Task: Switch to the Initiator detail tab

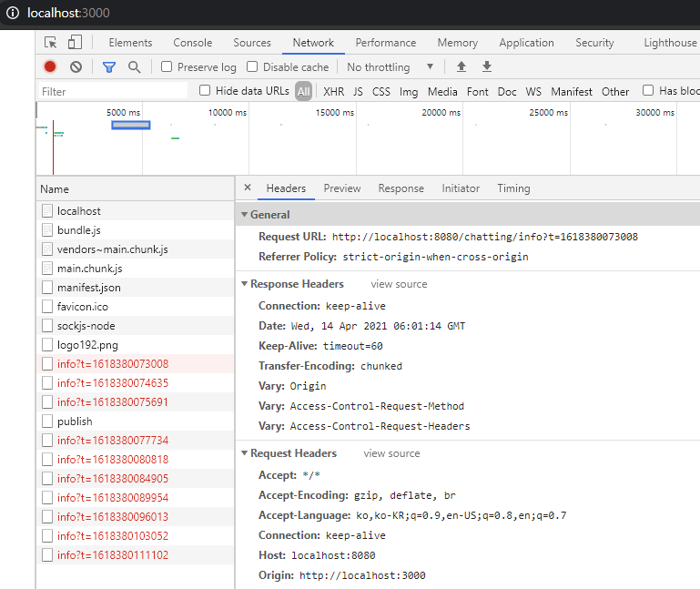Action: tap(461, 188)
